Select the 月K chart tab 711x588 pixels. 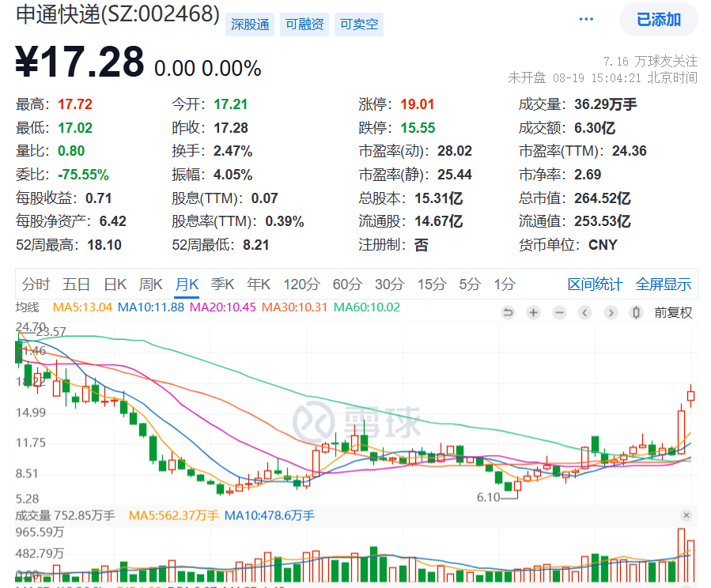coord(187,285)
